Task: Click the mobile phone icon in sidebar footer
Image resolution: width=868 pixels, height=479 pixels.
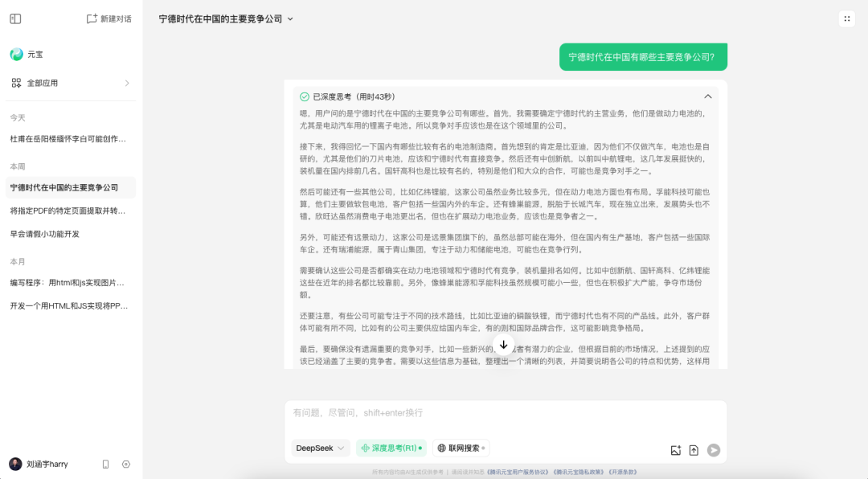Action: 106,464
